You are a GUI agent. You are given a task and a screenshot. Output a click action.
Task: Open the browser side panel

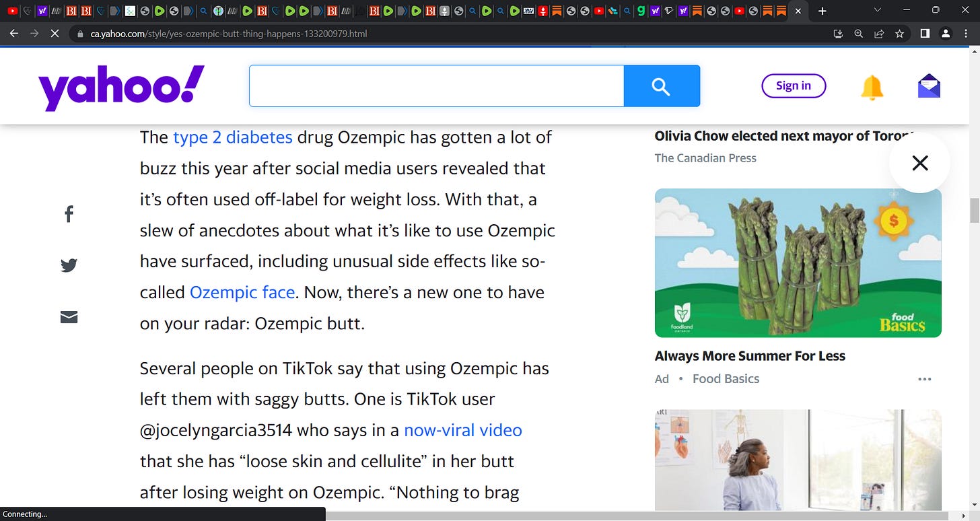tap(925, 34)
